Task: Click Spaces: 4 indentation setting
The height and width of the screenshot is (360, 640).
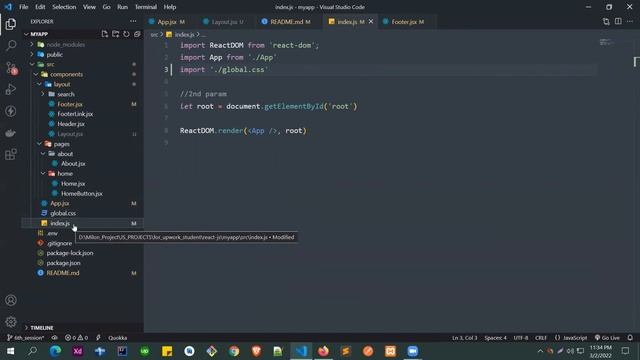Action: 495,338
